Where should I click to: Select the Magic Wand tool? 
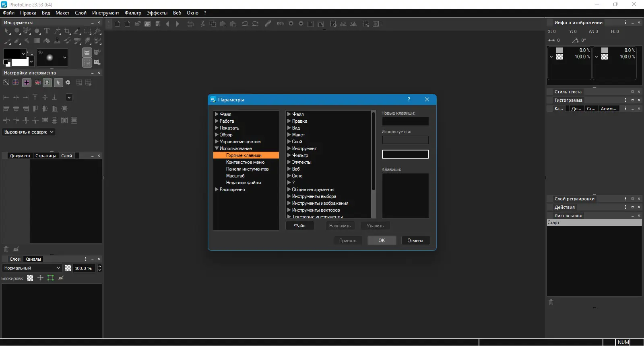point(97,31)
